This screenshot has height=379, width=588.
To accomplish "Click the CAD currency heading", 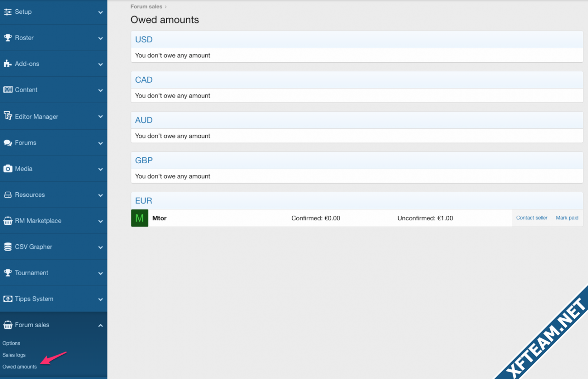I will coord(144,80).
